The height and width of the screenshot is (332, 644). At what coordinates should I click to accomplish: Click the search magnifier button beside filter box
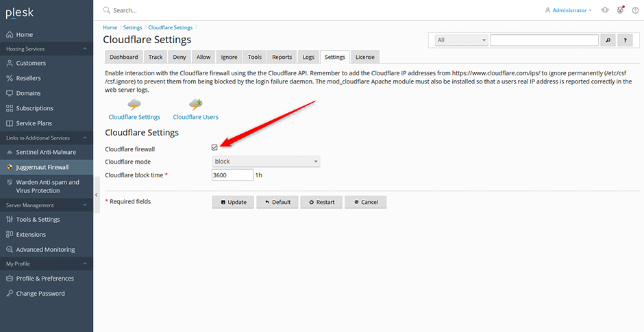tap(608, 40)
